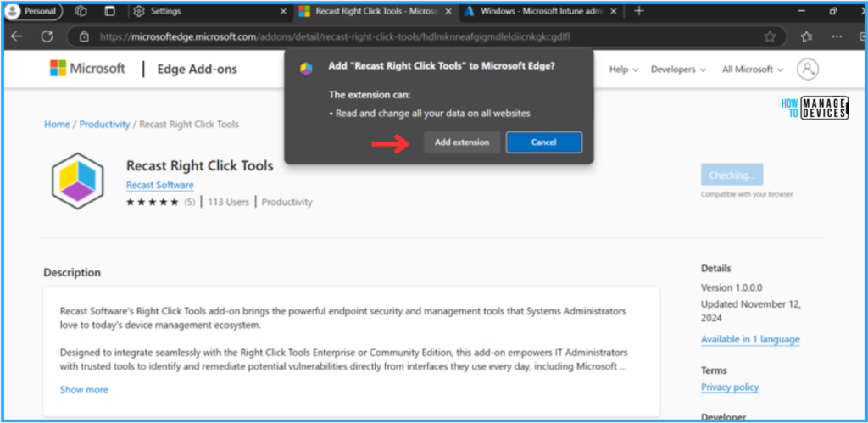Open Available in 1 language link
This screenshot has width=868, height=423.
750,339
